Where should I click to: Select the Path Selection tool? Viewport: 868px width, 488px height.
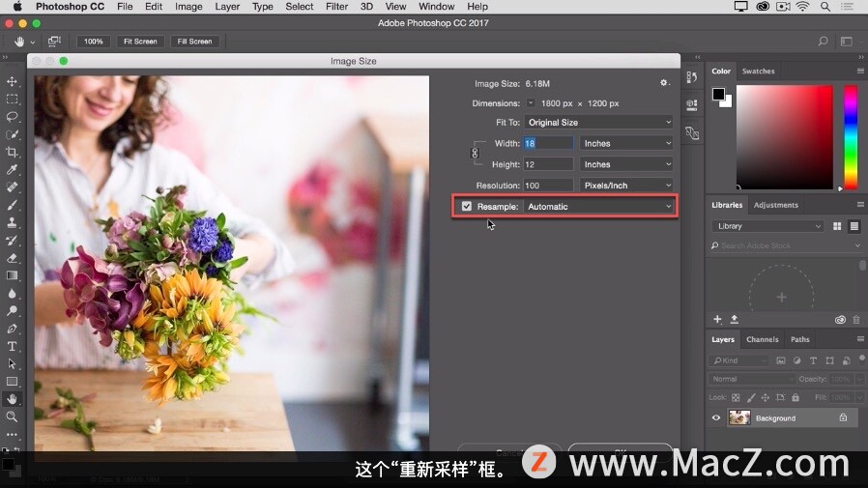click(x=12, y=363)
